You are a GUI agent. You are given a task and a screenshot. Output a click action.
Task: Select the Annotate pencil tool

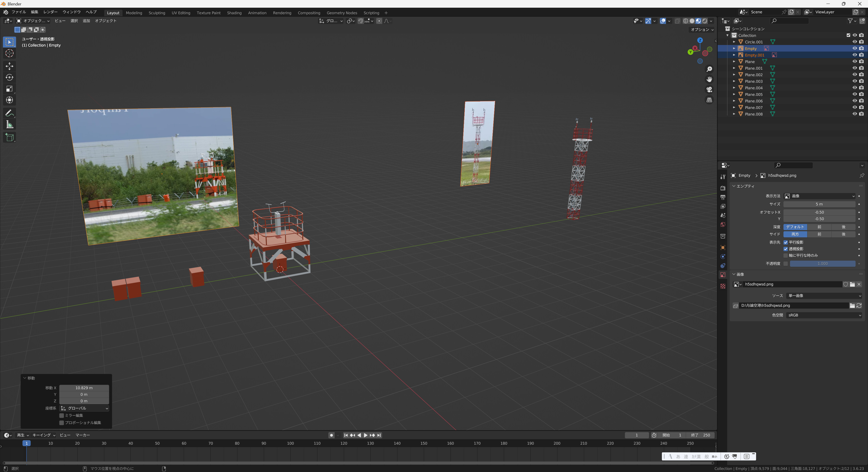(9, 113)
